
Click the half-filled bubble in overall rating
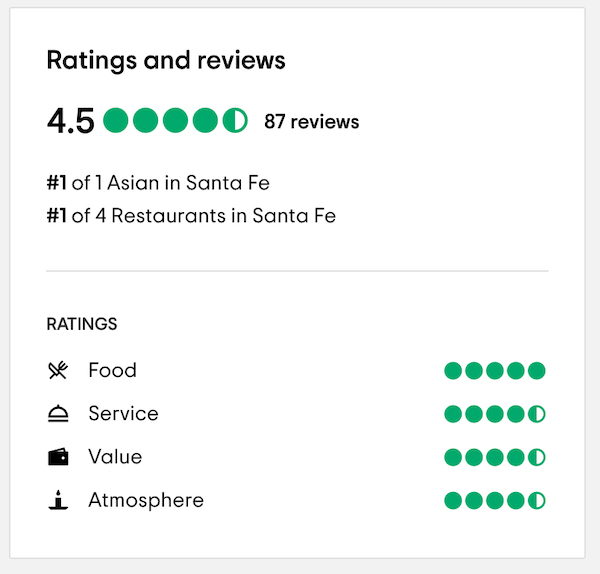pyautogui.click(x=235, y=121)
